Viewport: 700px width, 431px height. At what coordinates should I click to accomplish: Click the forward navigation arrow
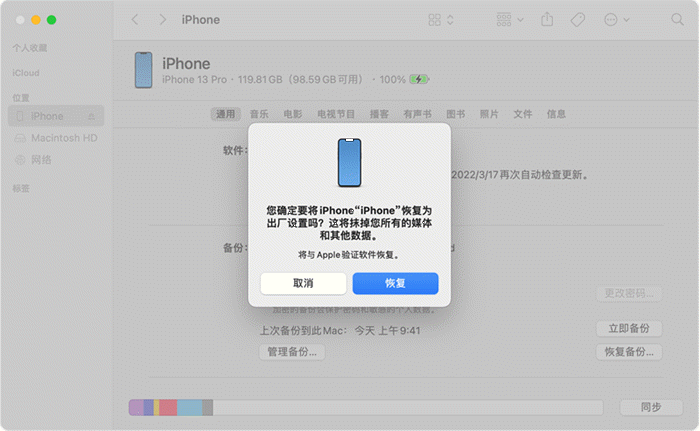161,20
